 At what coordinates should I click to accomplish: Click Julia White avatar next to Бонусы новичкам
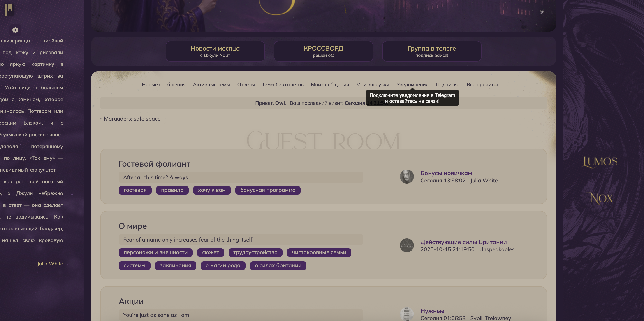point(406,177)
